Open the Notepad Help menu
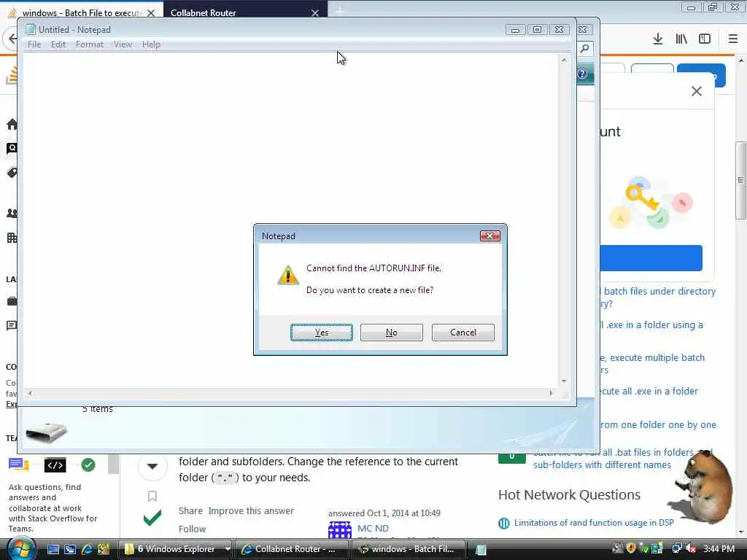The image size is (747, 560). (151, 44)
